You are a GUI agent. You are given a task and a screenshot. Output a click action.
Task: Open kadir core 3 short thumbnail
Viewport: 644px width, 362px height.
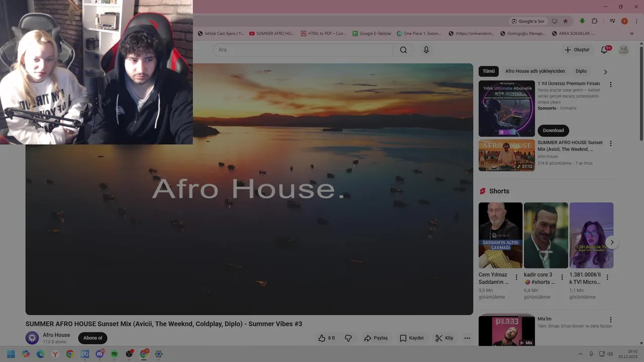(546, 235)
